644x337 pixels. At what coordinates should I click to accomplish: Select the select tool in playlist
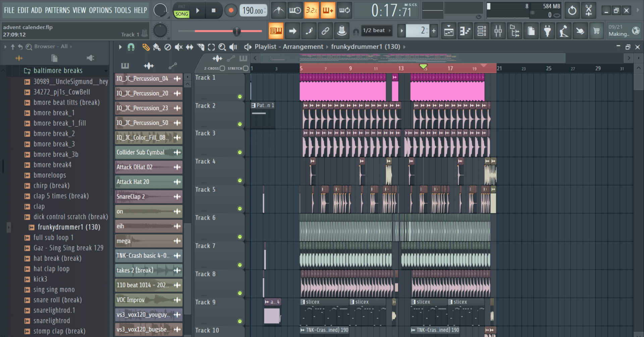pos(211,47)
